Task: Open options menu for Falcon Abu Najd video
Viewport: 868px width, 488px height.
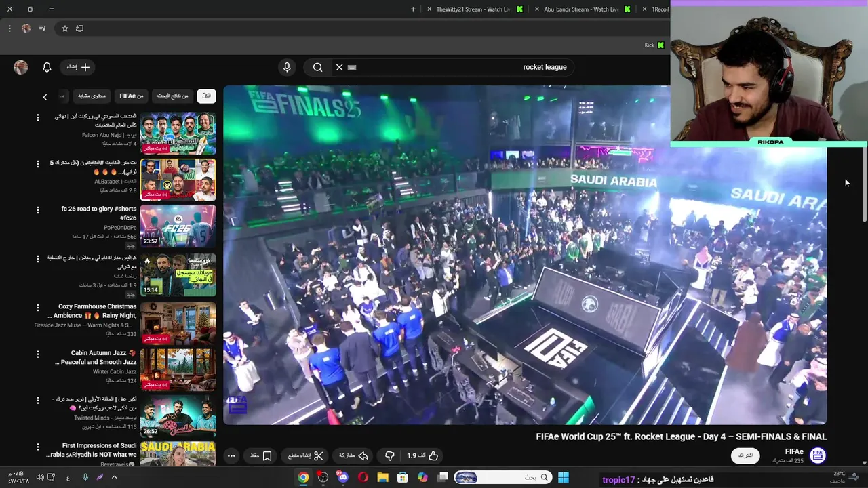Action: [x=38, y=117]
